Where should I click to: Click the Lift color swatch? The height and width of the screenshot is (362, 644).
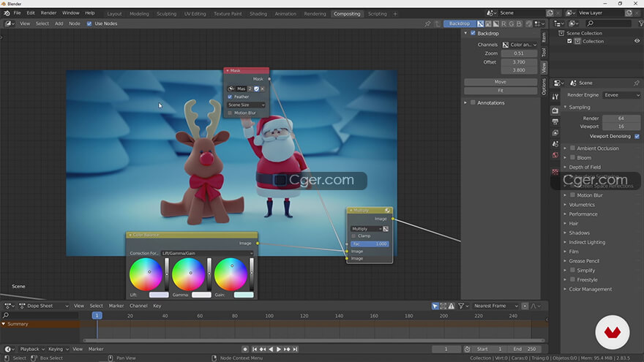point(159,295)
